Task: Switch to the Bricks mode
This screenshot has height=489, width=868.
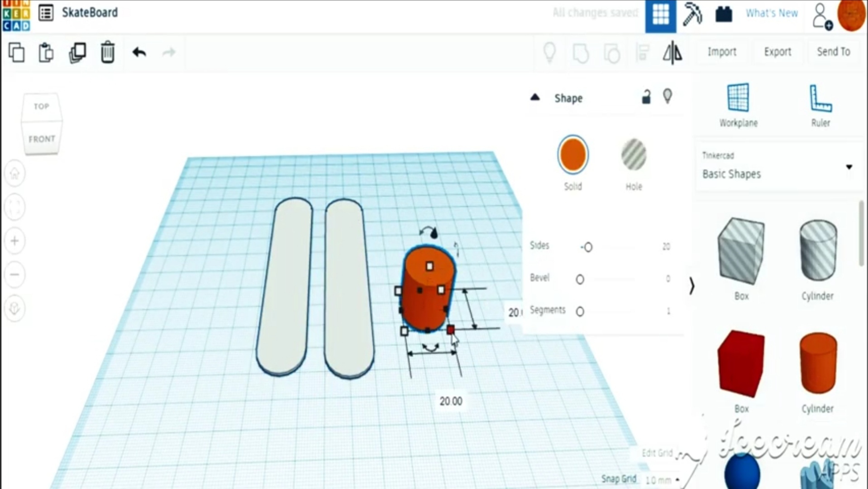Action: [x=723, y=14]
